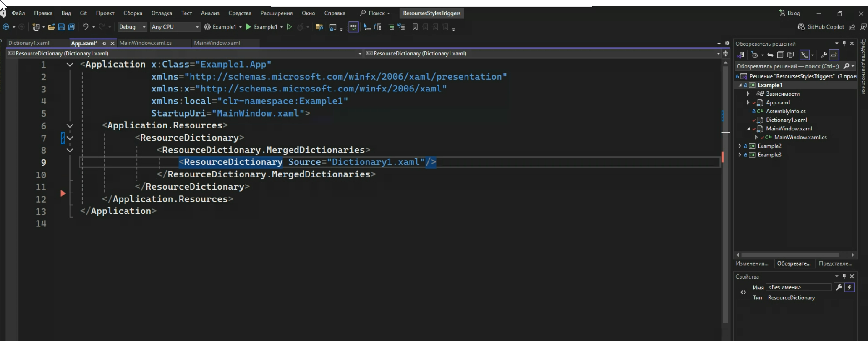868x341 pixels.
Task: Expand the Example3 project
Action: tap(740, 155)
